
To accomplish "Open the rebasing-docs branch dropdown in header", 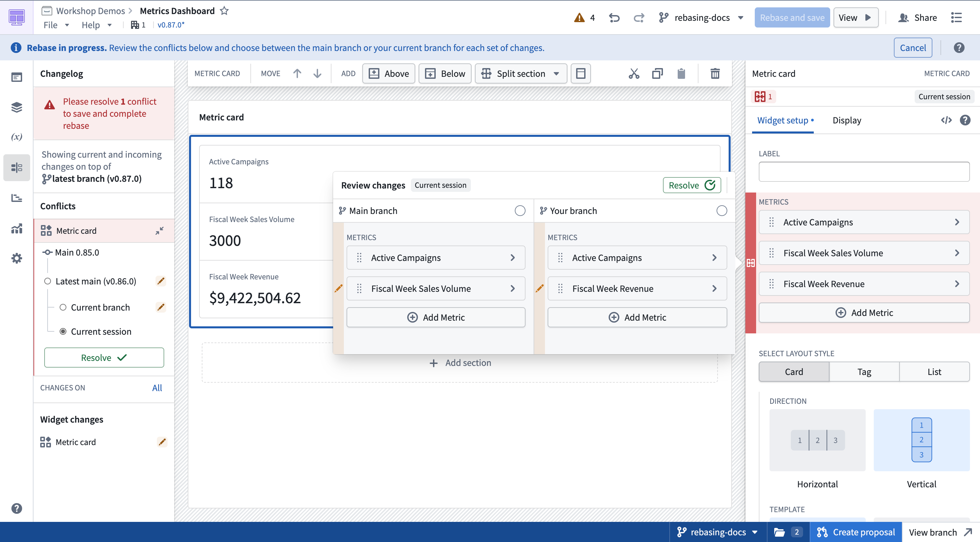I will tap(701, 18).
